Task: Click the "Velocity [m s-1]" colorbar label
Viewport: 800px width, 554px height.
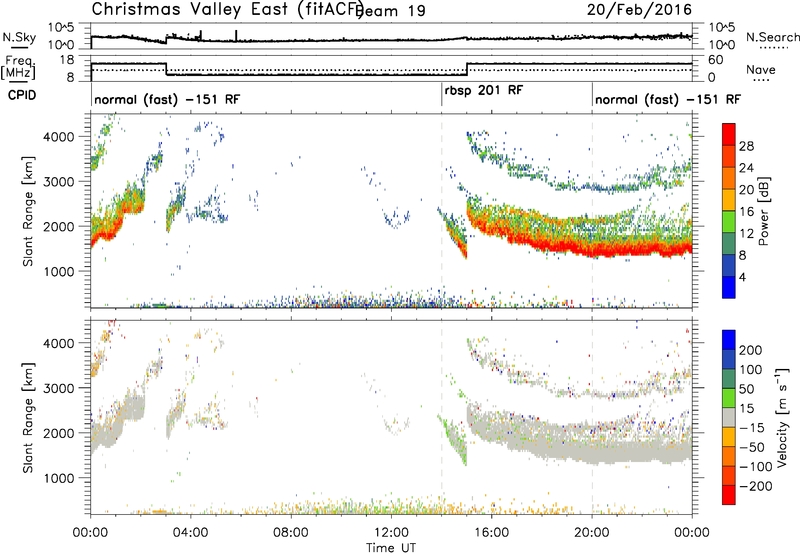Action: click(781, 417)
